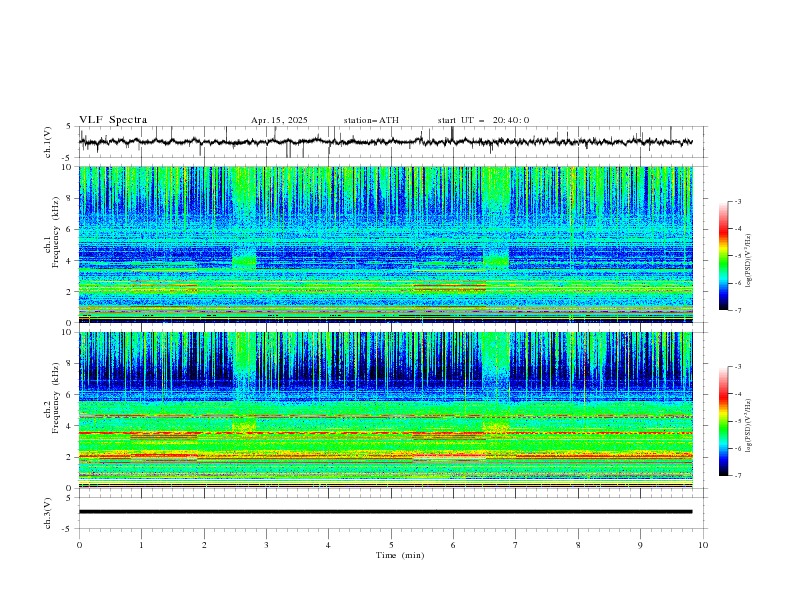792x612 pixels.
Task: Click the "6" tick on the Time axis
Action: (x=453, y=545)
